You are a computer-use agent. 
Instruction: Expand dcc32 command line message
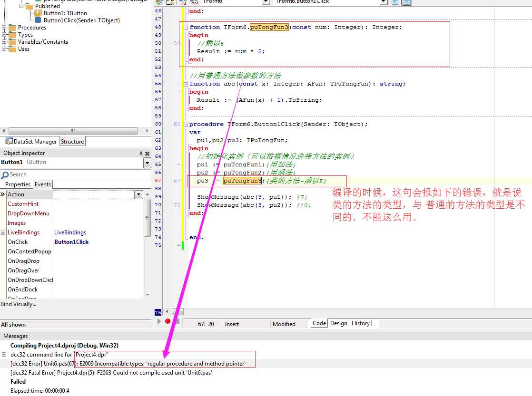click(4, 355)
